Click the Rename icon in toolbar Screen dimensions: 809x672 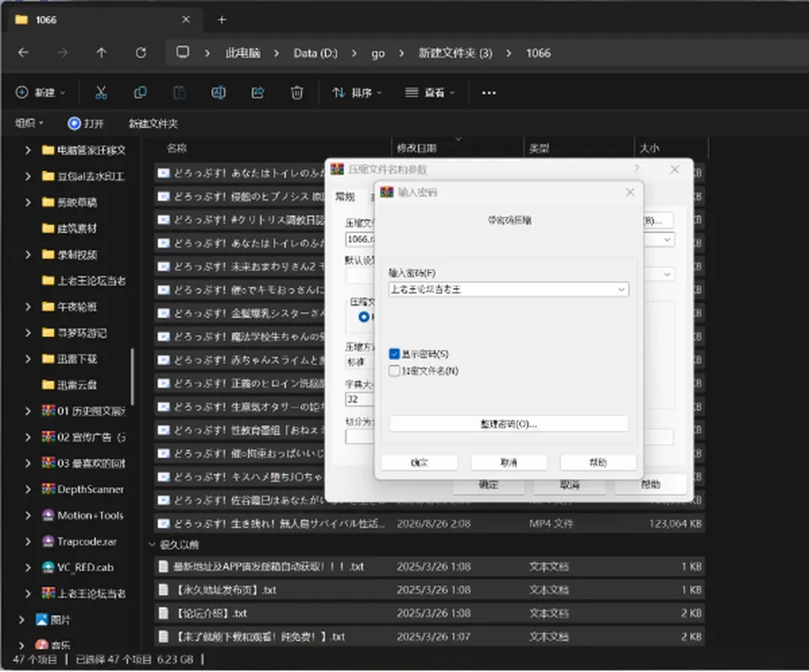click(218, 93)
